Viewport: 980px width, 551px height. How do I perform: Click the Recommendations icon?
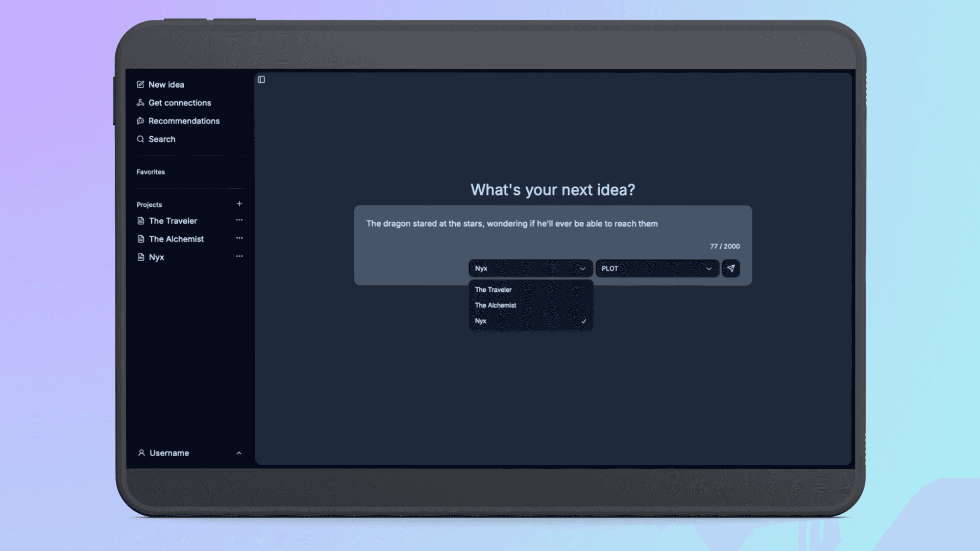[x=140, y=120]
